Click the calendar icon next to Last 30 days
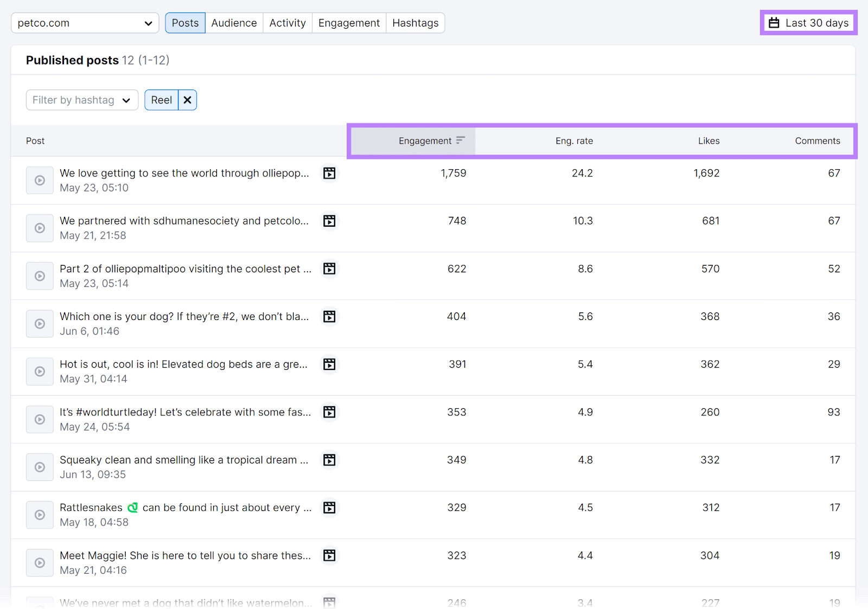The image size is (868, 609). click(x=774, y=23)
